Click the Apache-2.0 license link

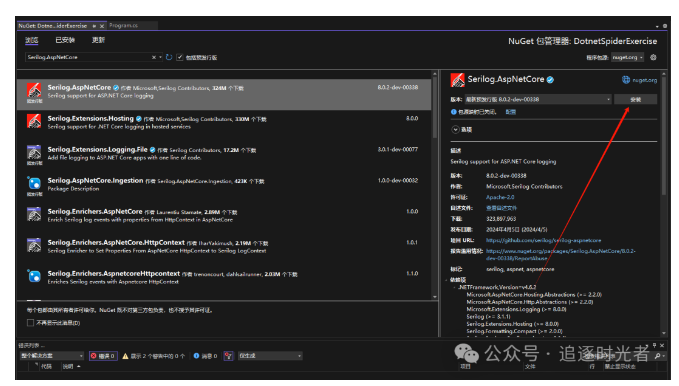click(x=500, y=197)
